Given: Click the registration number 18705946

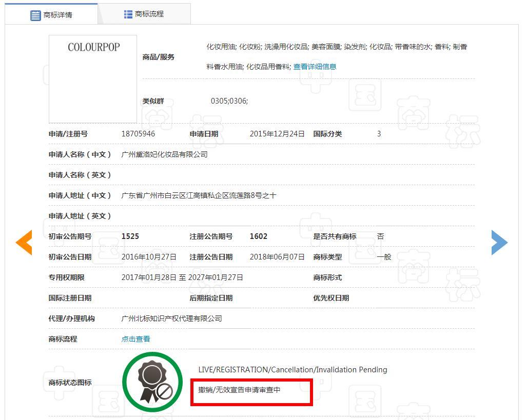Looking at the screenshot, I should point(138,134).
